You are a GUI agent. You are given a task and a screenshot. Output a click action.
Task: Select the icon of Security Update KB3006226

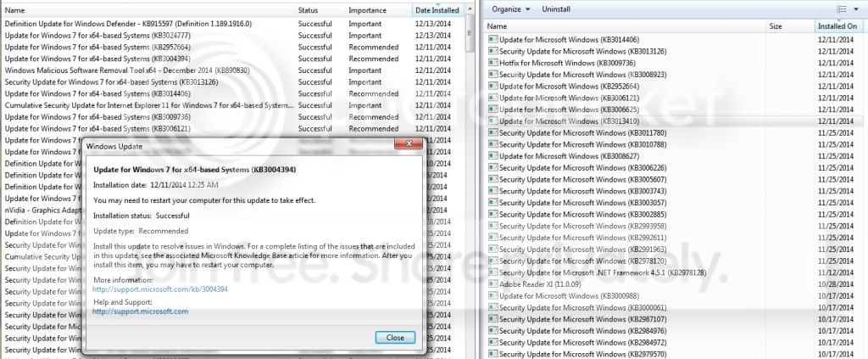coord(493,167)
